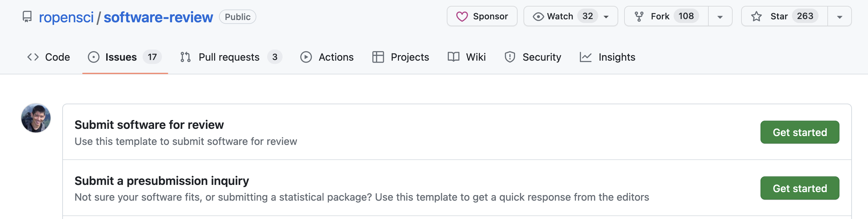Expand the Watch notifications dropdown arrow
Image resolution: width=868 pixels, height=219 pixels.
(606, 16)
